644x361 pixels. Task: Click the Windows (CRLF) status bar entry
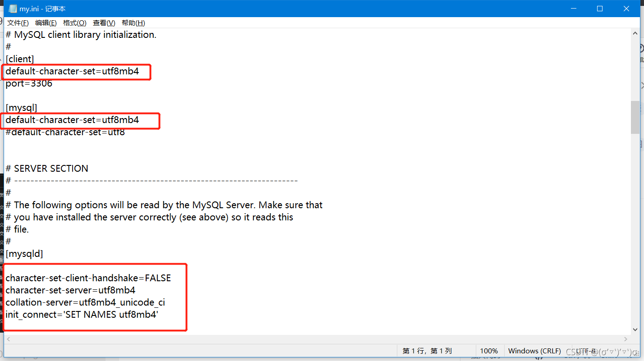click(x=534, y=351)
